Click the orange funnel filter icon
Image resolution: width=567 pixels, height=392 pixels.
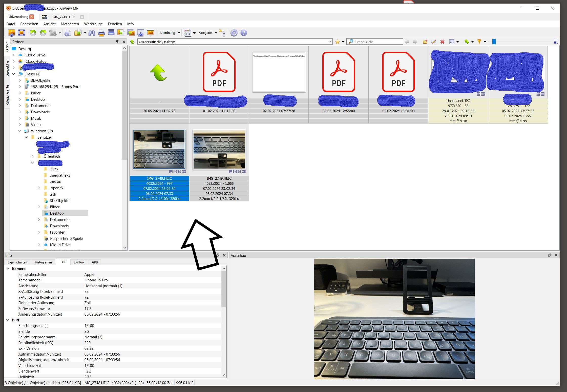(x=479, y=42)
